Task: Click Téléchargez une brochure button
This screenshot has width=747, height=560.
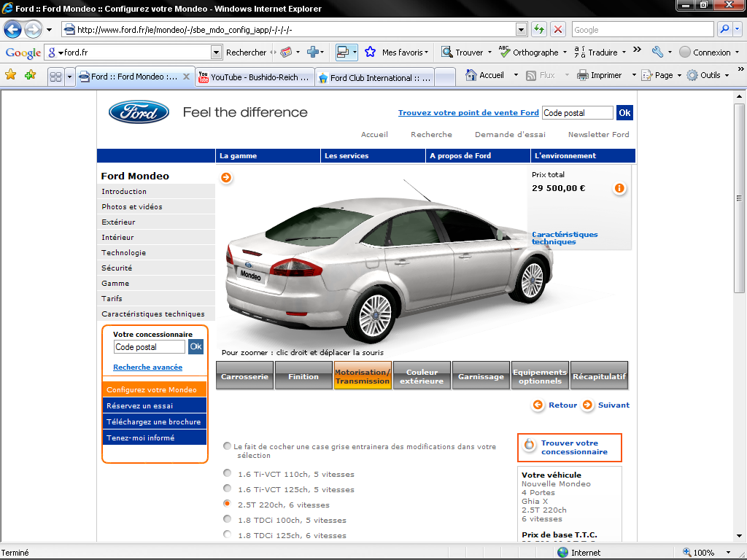Action: [x=155, y=421]
